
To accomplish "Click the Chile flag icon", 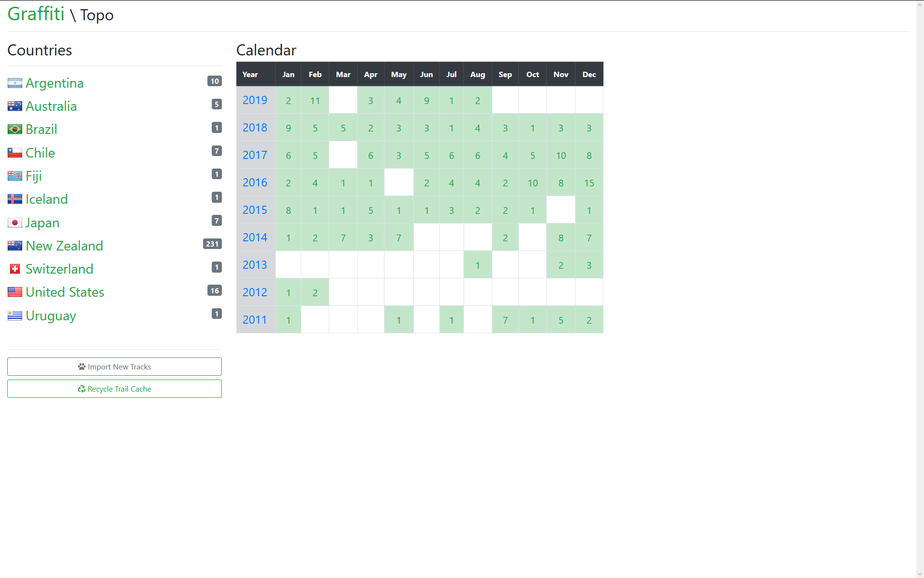I will coord(15,153).
